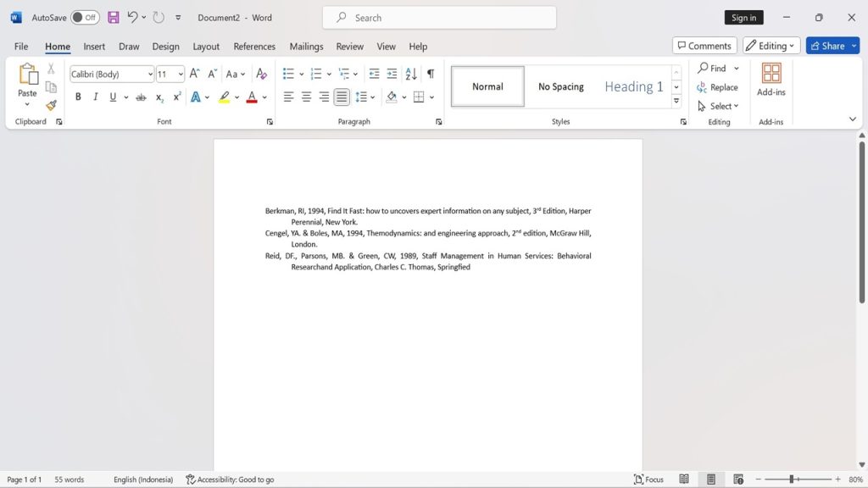Decrease paragraph indent
The height and width of the screenshot is (488, 868).
(x=374, y=74)
